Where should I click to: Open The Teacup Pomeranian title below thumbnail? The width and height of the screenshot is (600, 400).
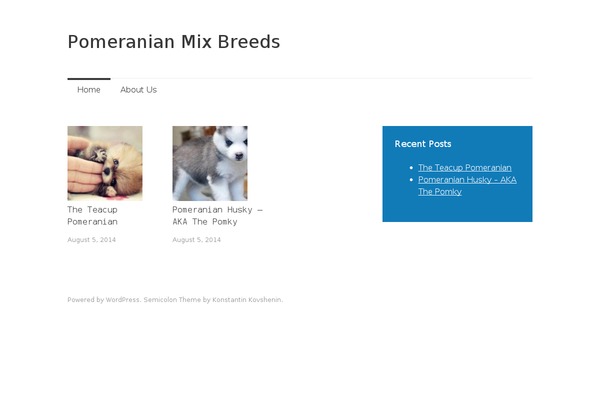click(93, 216)
